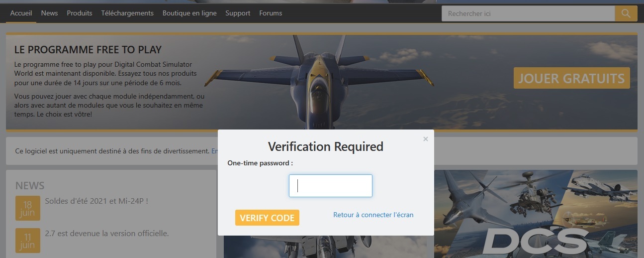Viewport: 644px width, 258px height.
Task: Open the Support menu
Action: [x=238, y=13]
